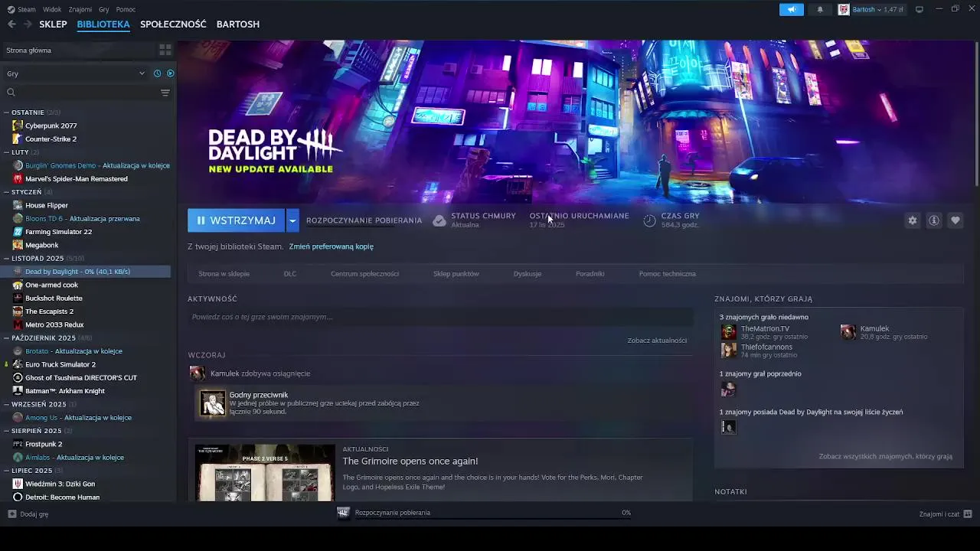Open the Widok menu

click(x=52, y=10)
